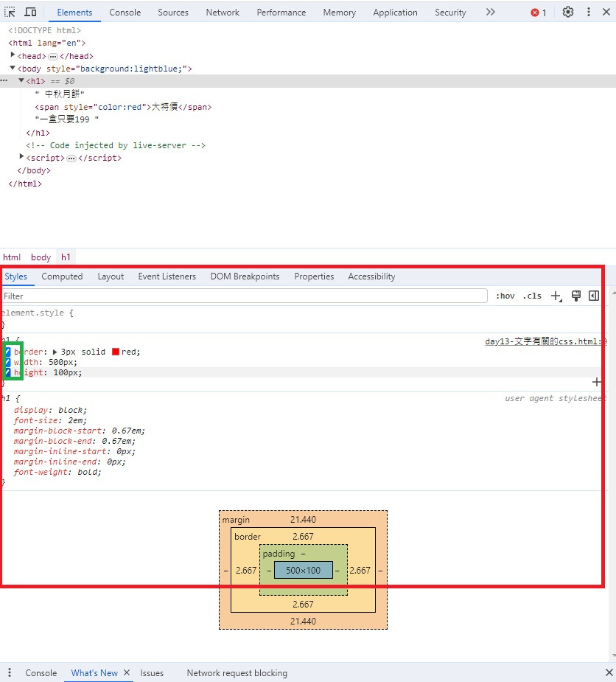Image resolution: width=616 pixels, height=682 pixels.
Task: Click the element.style rule selector
Action: click(x=33, y=313)
